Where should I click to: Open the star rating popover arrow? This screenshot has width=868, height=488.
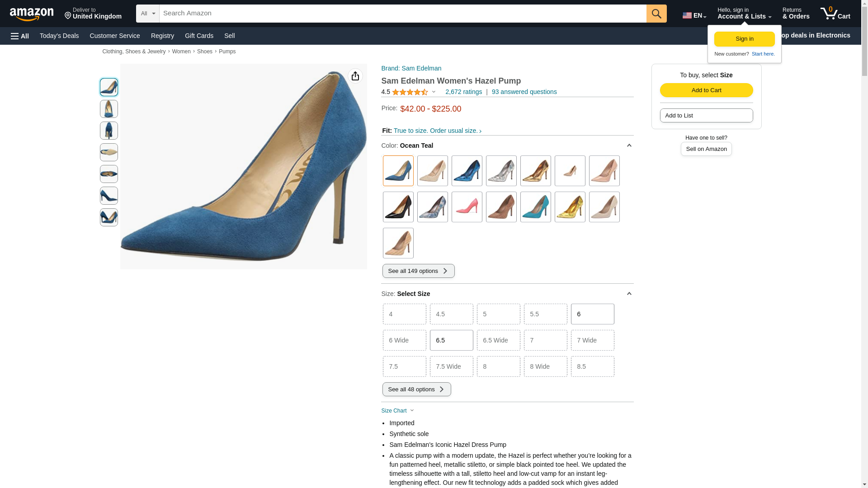click(x=434, y=92)
